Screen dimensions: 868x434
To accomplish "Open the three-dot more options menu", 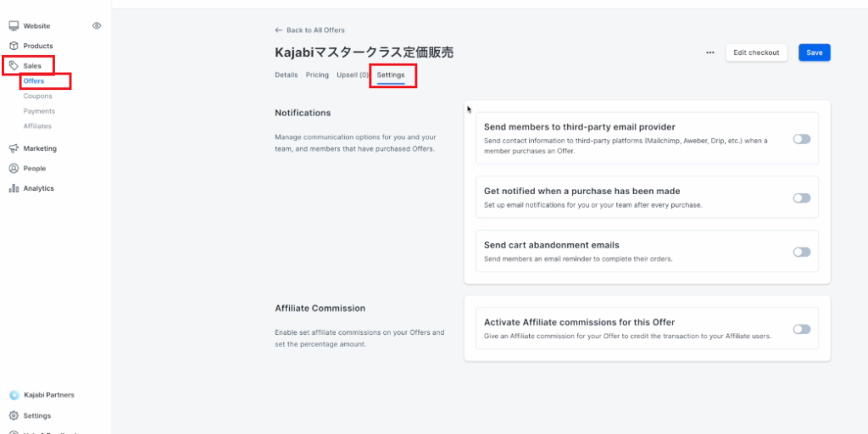I will pos(710,53).
